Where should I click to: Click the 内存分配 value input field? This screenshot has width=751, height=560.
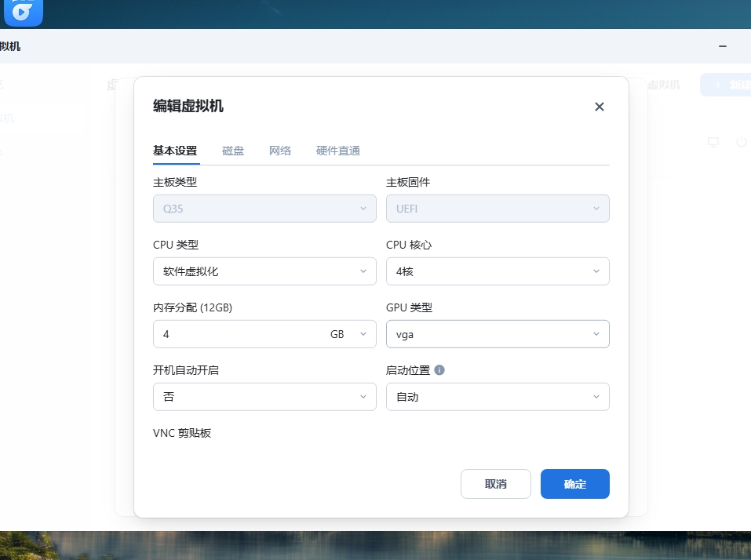pyautogui.click(x=235, y=334)
